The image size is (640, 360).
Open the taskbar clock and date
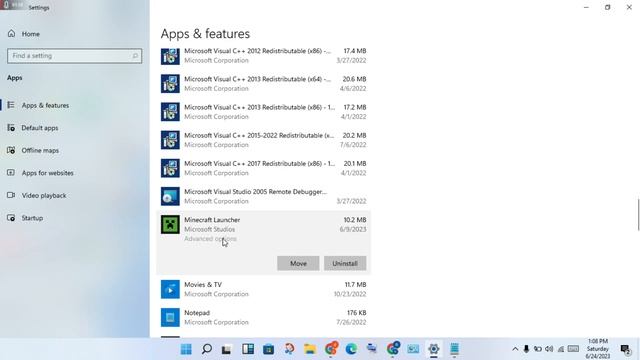(598, 349)
